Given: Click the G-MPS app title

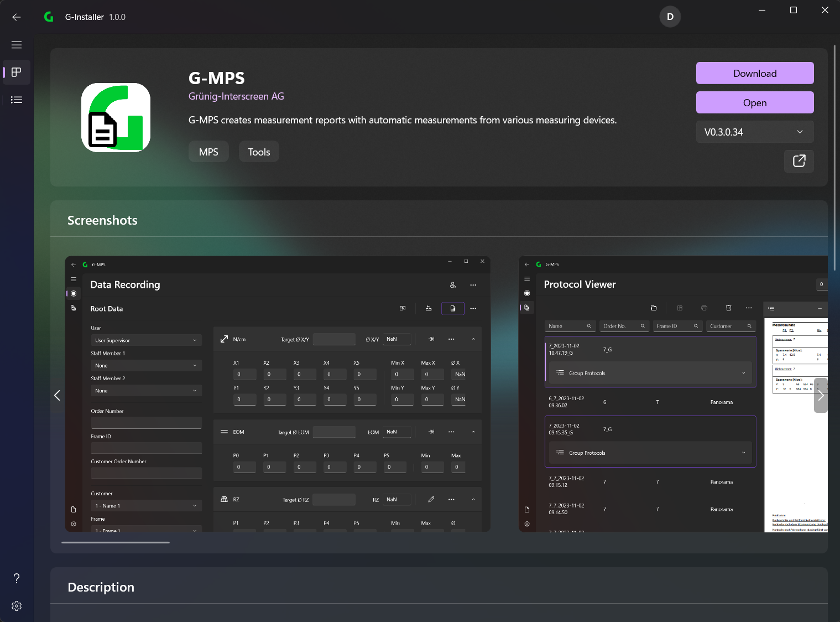Looking at the screenshot, I should [217, 78].
